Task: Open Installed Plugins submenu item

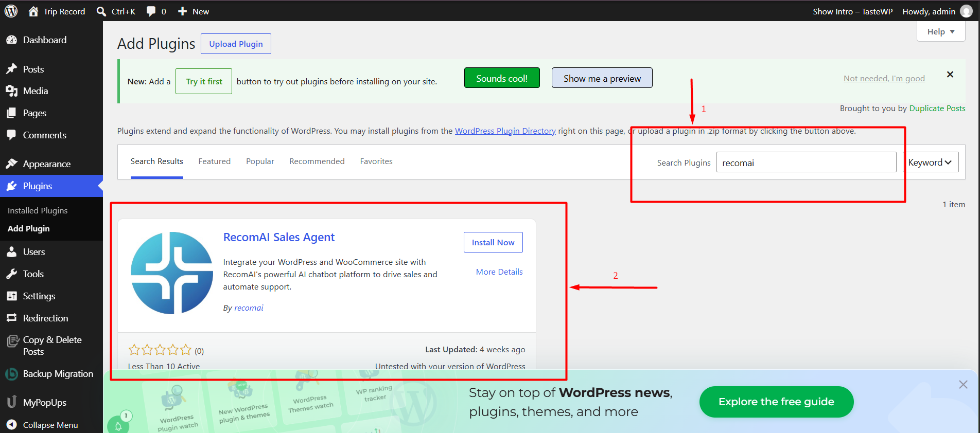Action: (38, 210)
